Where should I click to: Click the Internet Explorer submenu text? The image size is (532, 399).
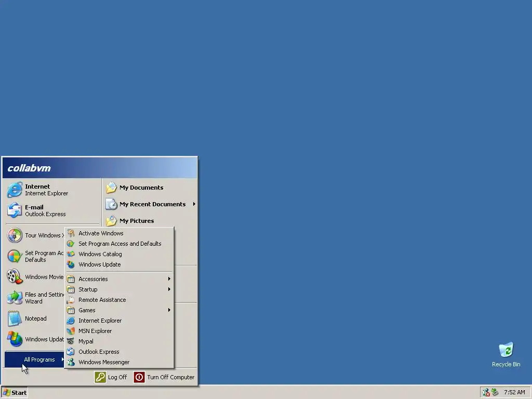click(100, 321)
